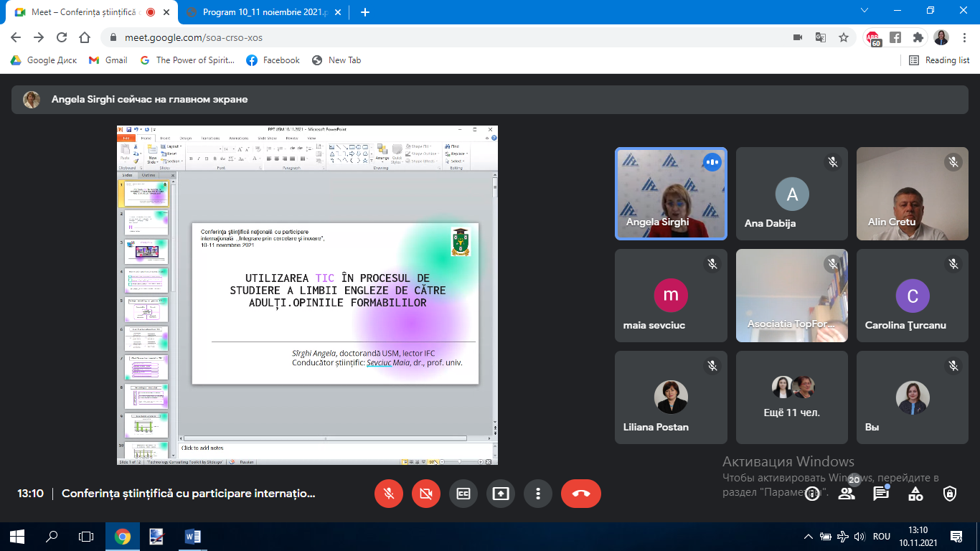This screenshot has width=980, height=551.
Task: Open the Gmail bookmark
Action: click(108, 60)
